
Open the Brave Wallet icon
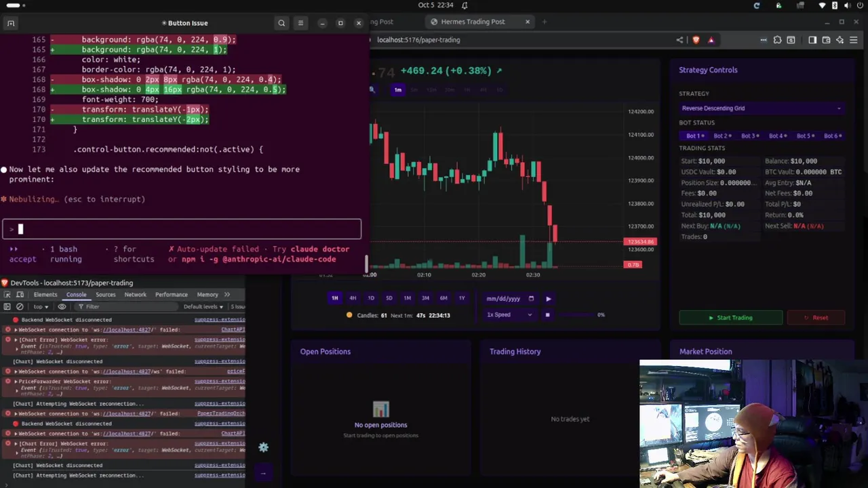coord(826,40)
